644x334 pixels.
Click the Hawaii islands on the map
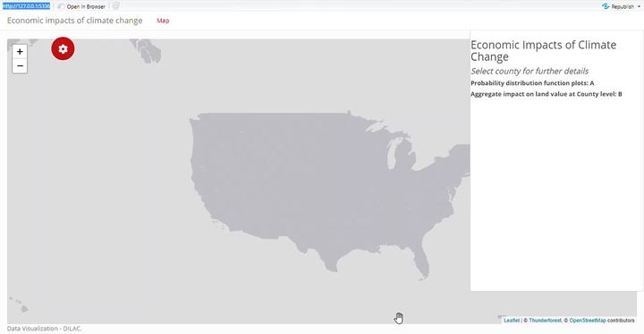19,304
